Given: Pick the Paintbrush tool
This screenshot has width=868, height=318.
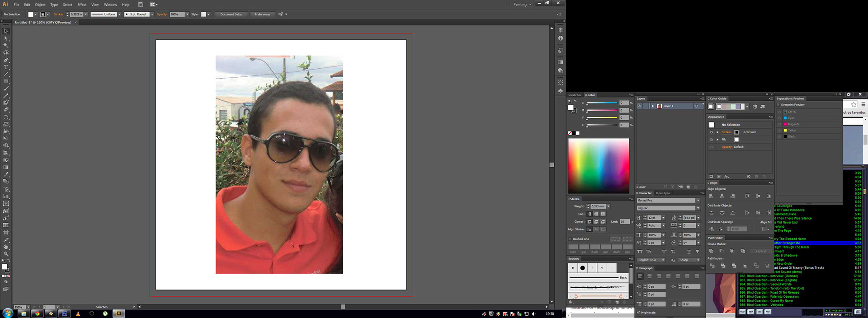Looking at the screenshot, I should [x=6, y=89].
